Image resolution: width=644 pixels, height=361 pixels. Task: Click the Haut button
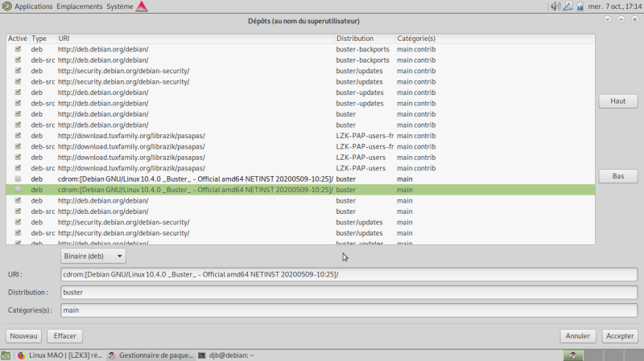click(617, 101)
